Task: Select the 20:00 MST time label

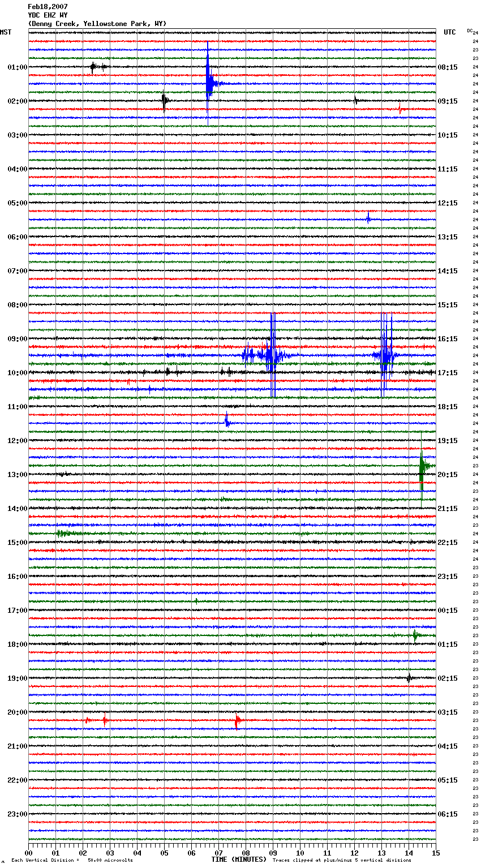Action: pos(18,712)
